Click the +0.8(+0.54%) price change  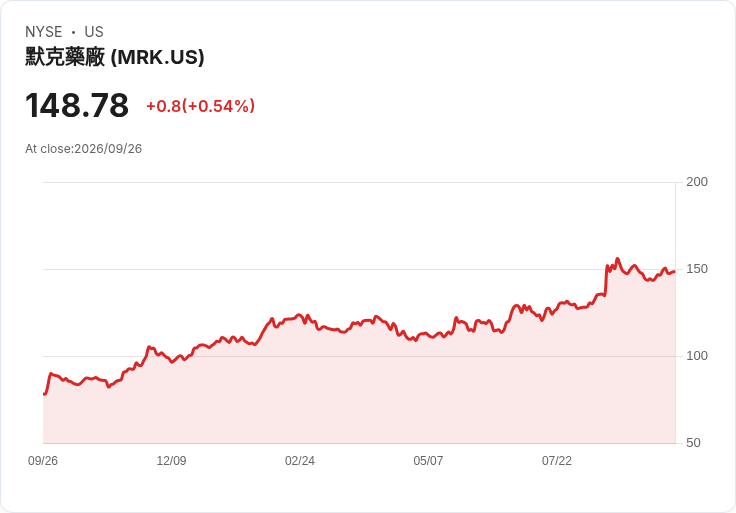200,106
